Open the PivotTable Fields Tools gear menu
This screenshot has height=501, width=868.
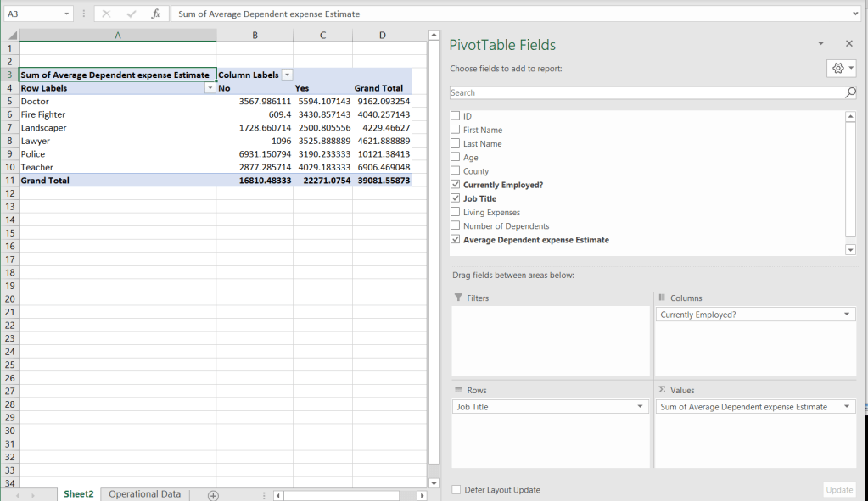tap(840, 69)
